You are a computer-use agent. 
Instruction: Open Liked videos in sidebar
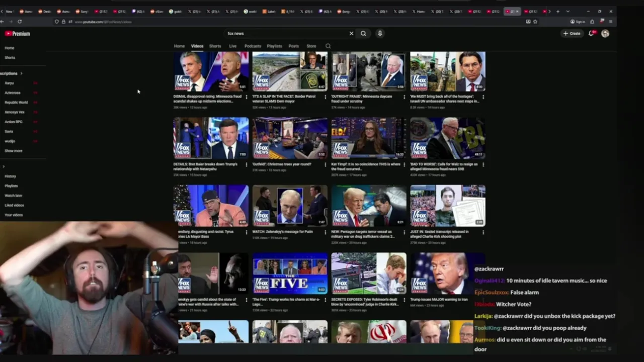coord(14,205)
